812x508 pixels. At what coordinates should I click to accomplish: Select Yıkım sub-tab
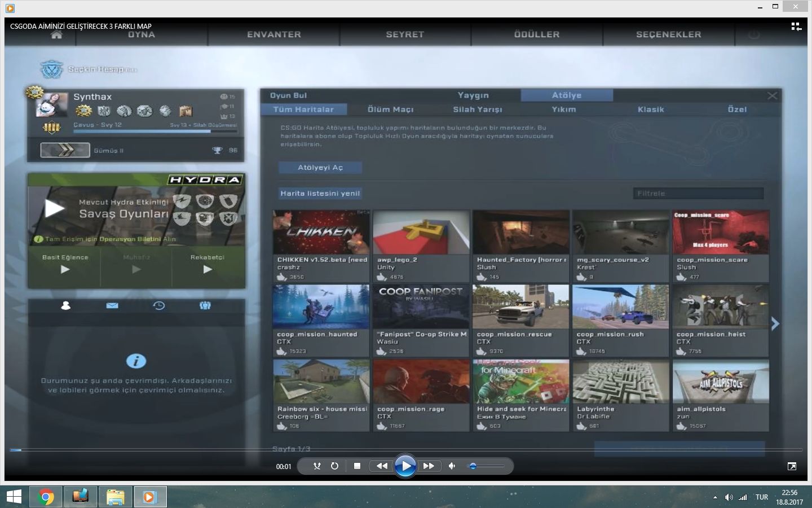tap(564, 109)
